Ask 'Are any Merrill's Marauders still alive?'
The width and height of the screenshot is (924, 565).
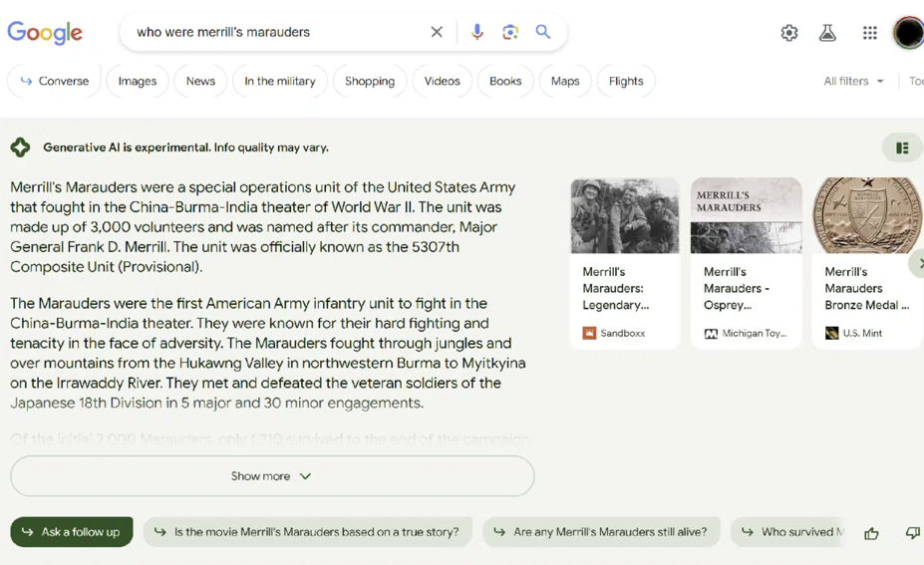point(601,532)
